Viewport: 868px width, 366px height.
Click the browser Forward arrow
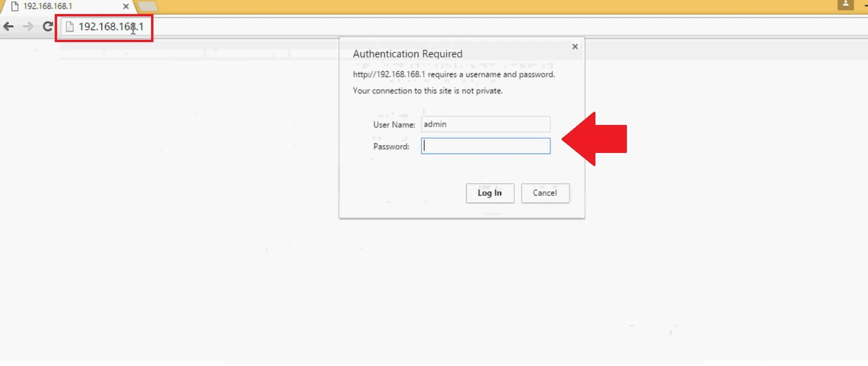coord(28,27)
